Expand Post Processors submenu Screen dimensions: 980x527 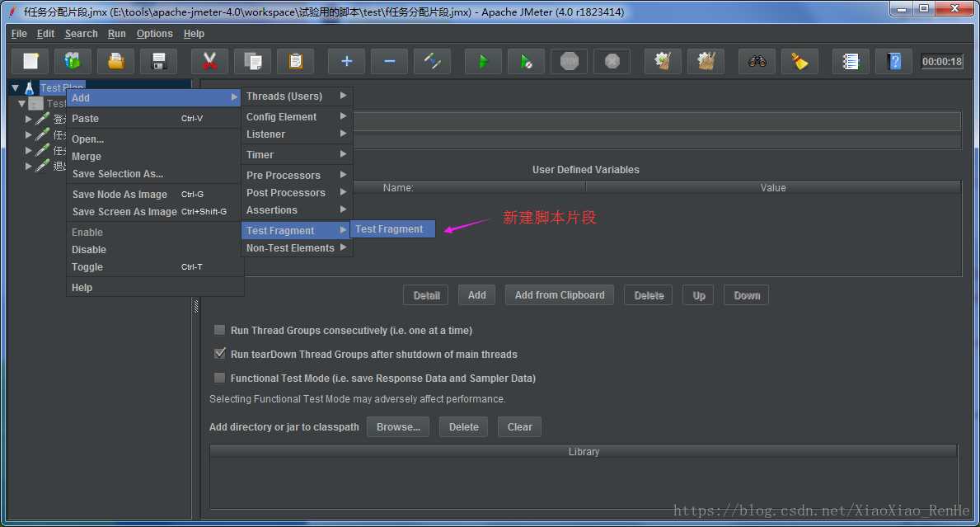[296, 192]
